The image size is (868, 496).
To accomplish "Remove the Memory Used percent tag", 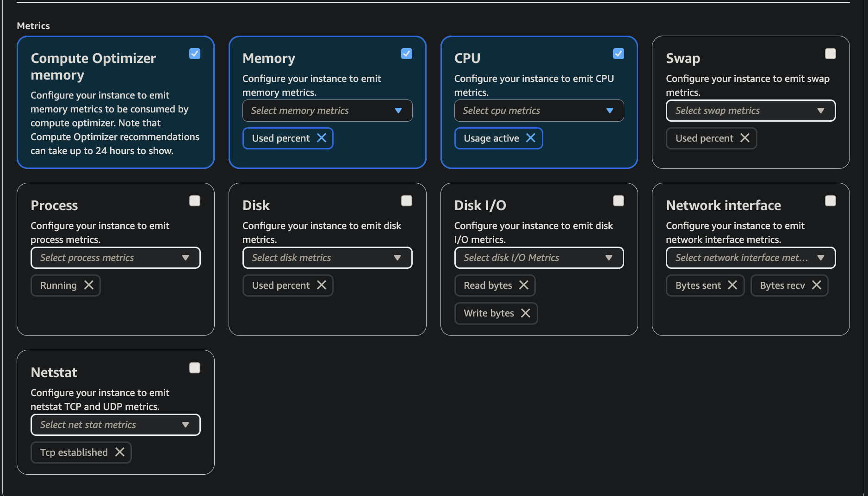I will (322, 138).
